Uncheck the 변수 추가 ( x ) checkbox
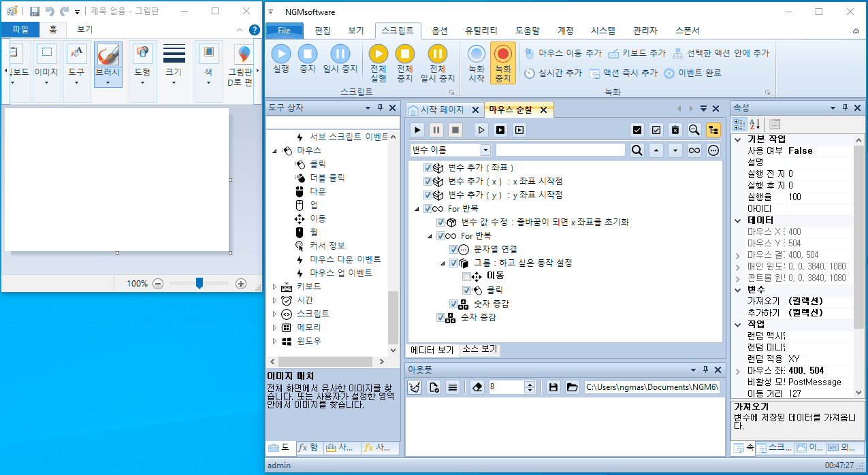Viewport: 868px width, 475px height. (x=428, y=181)
